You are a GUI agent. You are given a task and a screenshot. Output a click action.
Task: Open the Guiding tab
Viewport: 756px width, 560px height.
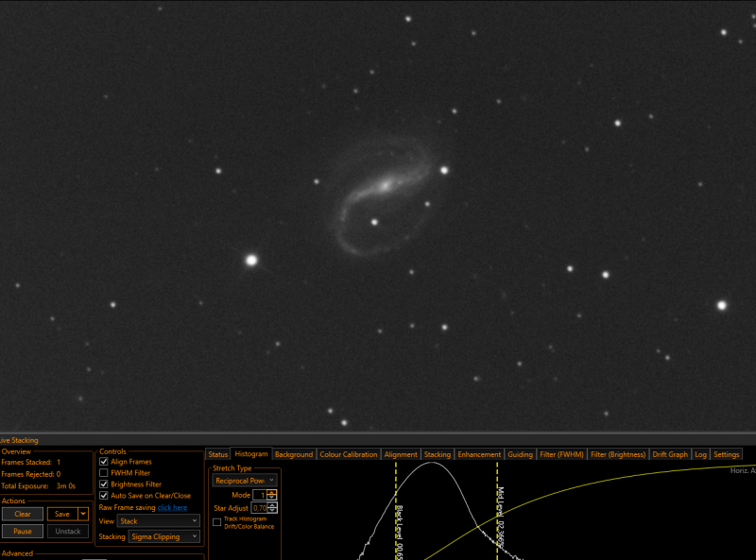pyautogui.click(x=521, y=454)
